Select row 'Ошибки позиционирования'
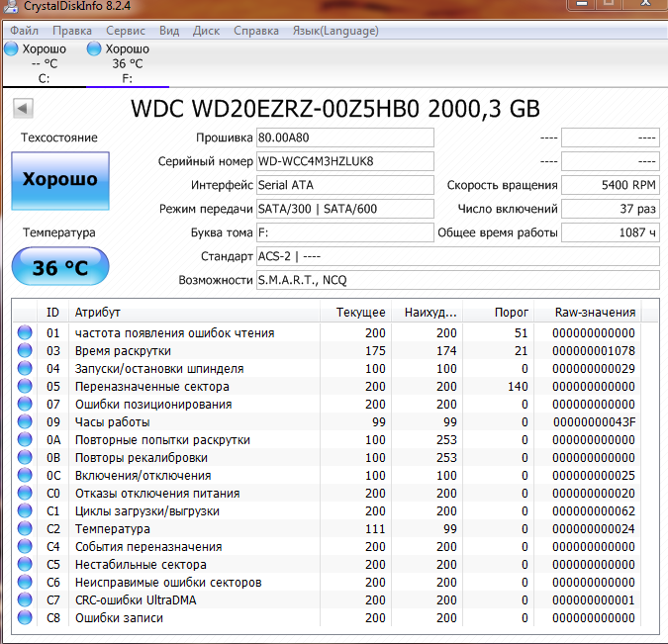Screen dimensions: 668x644 coord(327,405)
